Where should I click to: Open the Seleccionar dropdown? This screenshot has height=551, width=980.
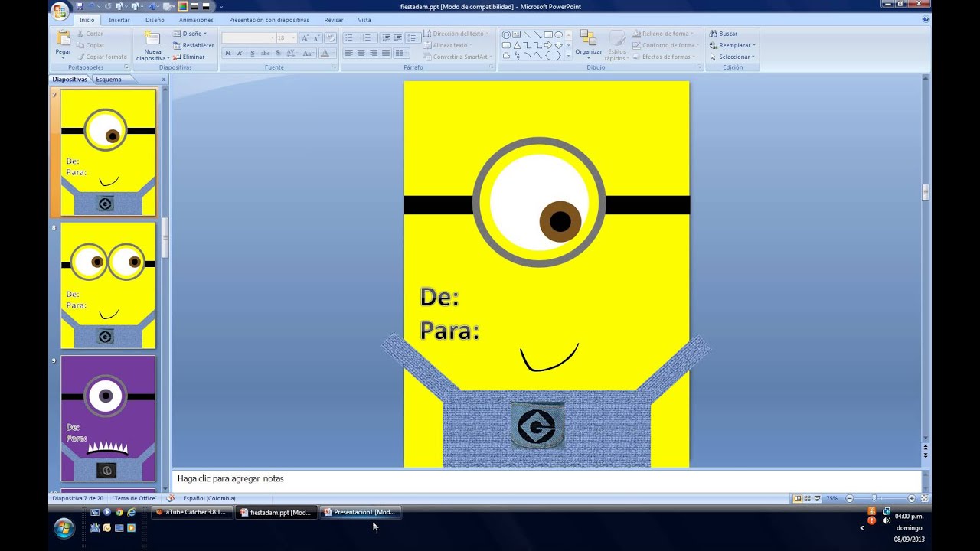pos(732,57)
